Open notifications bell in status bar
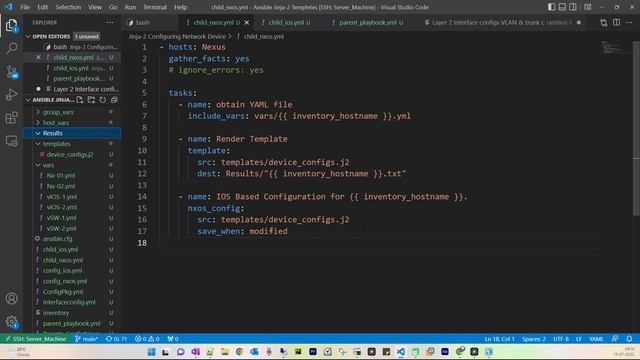This screenshot has height=360, width=640. tap(629, 339)
